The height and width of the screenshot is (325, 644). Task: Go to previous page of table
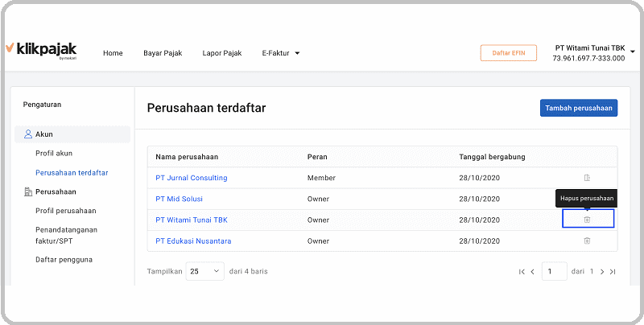click(533, 272)
